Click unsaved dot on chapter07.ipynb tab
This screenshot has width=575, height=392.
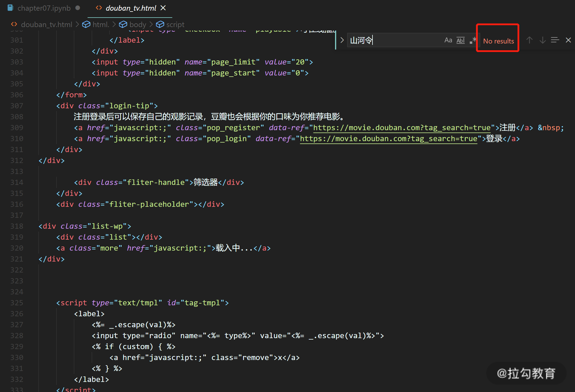[78, 8]
